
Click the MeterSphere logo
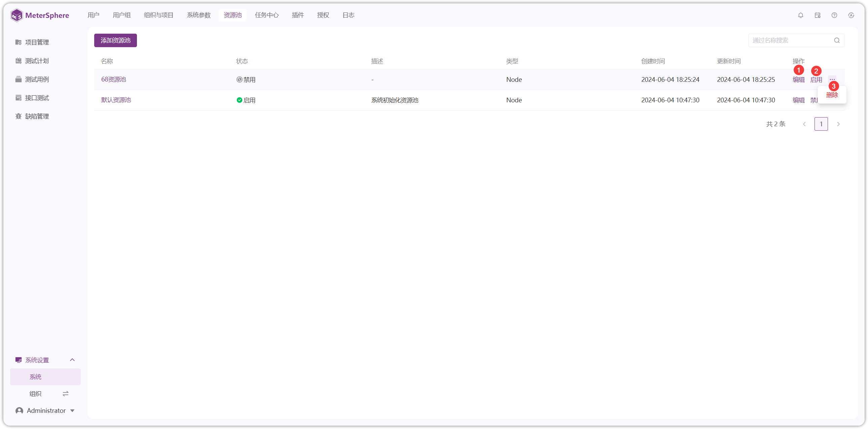click(x=39, y=15)
